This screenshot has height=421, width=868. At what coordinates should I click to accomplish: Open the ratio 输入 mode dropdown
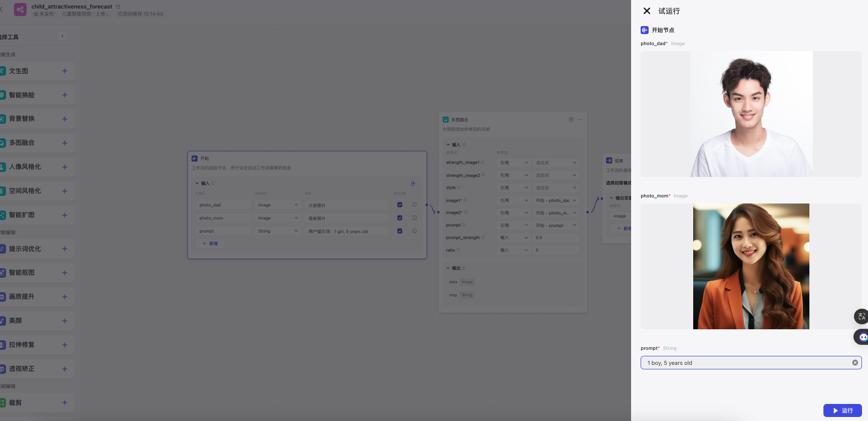tap(514, 250)
